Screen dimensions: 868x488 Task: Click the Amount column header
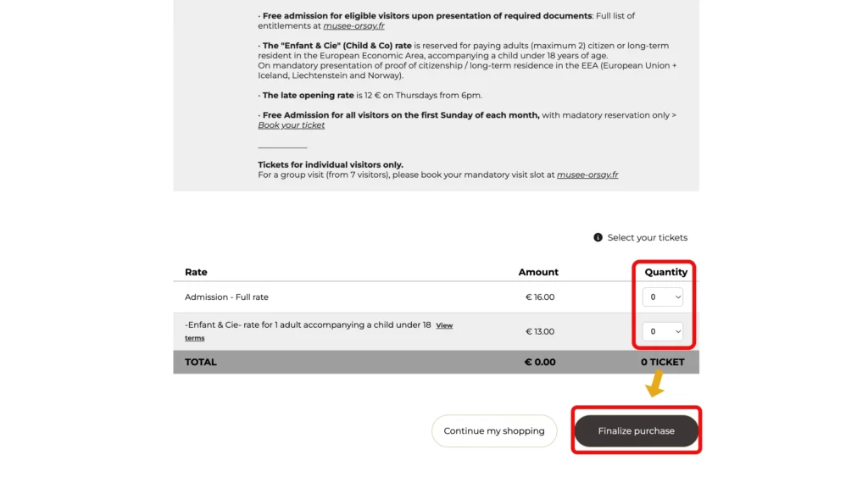(538, 273)
